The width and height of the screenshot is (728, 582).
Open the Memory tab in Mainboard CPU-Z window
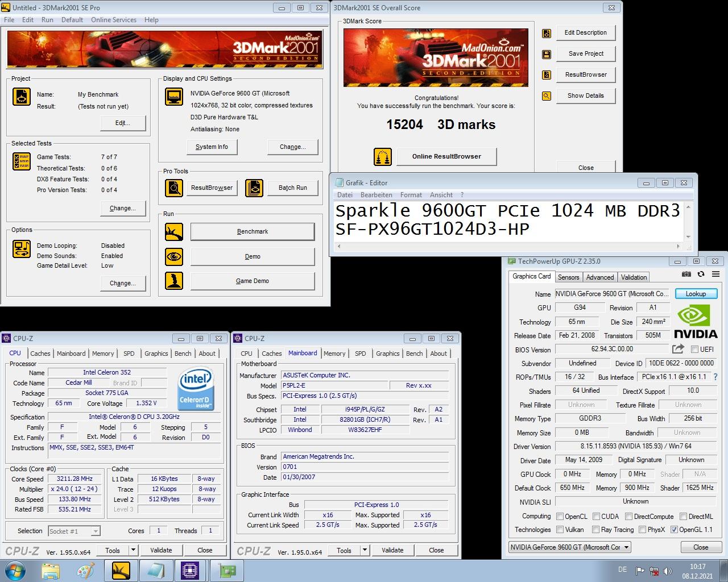coord(334,354)
